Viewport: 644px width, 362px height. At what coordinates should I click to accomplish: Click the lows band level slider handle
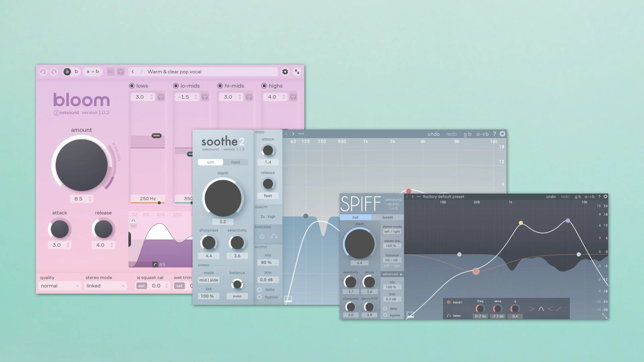tap(156, 136)
